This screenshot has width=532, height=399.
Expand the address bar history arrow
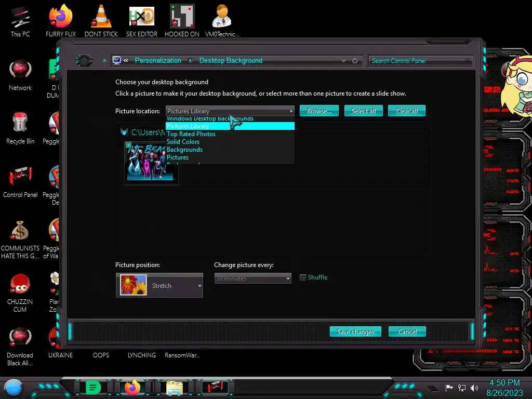pyautogui.click(x=344, y=61)
